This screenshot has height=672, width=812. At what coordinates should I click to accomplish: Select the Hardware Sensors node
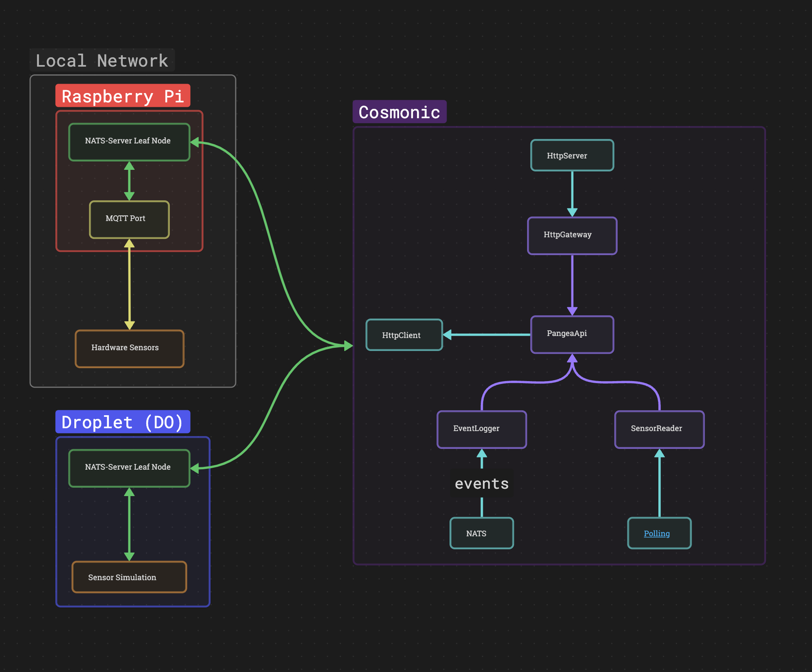pos(129,348)
